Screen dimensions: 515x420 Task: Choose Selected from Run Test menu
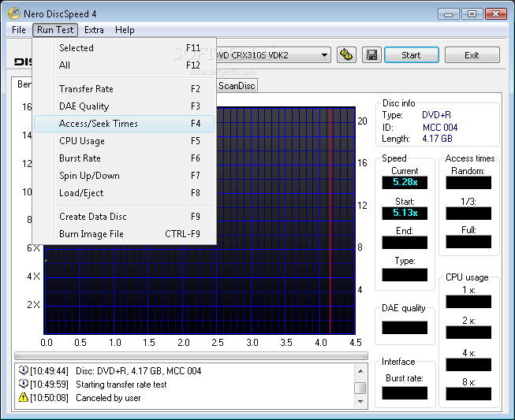click(x=124, y=48)
